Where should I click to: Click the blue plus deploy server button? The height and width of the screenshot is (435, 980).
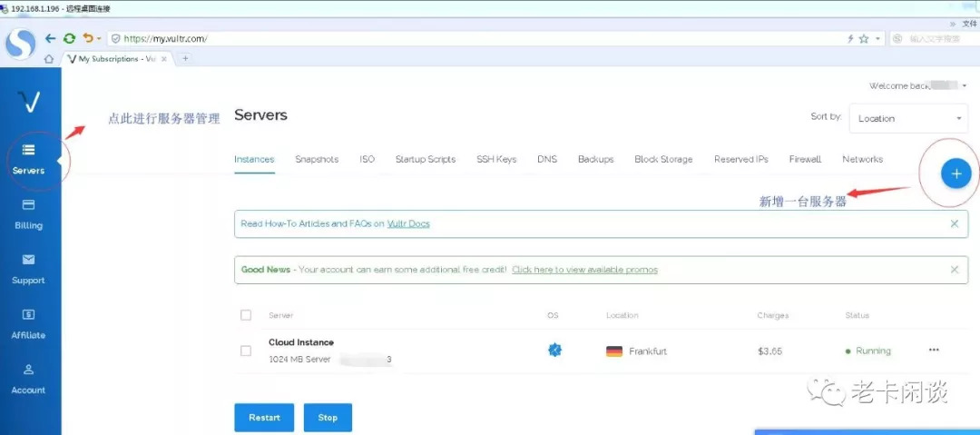click(955, 173)
